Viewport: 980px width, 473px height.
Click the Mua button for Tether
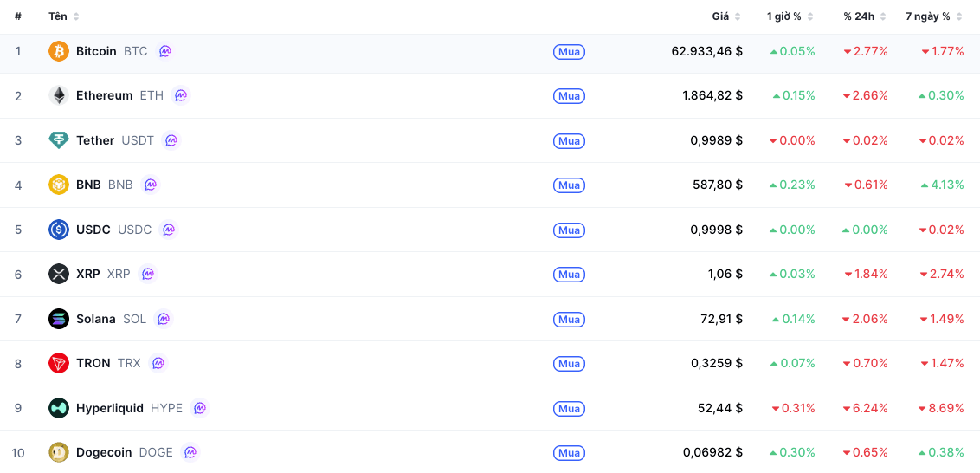click(x=569, y=140)
